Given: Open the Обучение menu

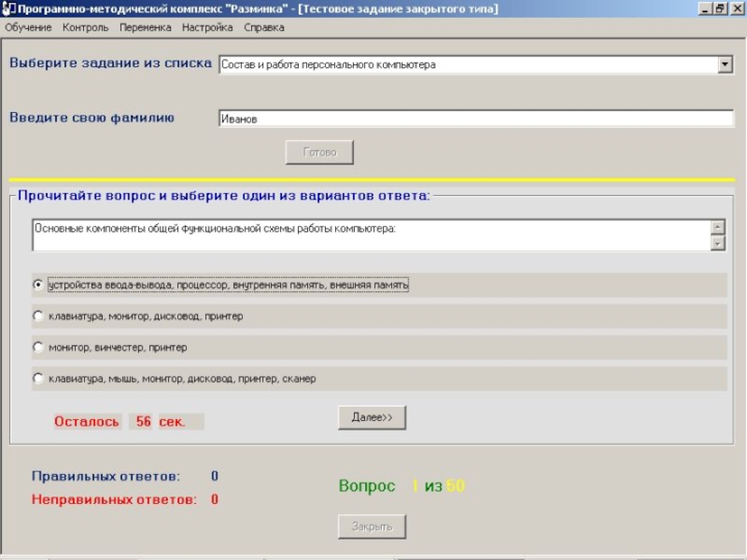Looking at the screenshot, I should point(28,28).
